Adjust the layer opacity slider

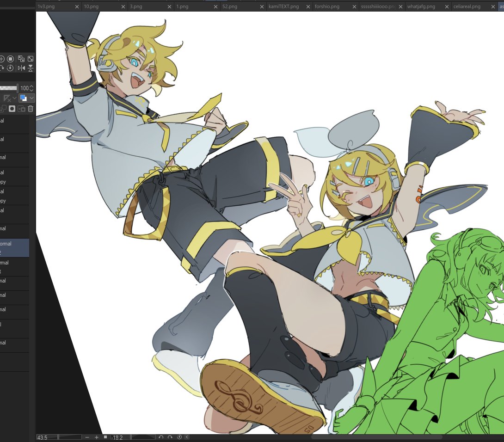coord(9,88)
